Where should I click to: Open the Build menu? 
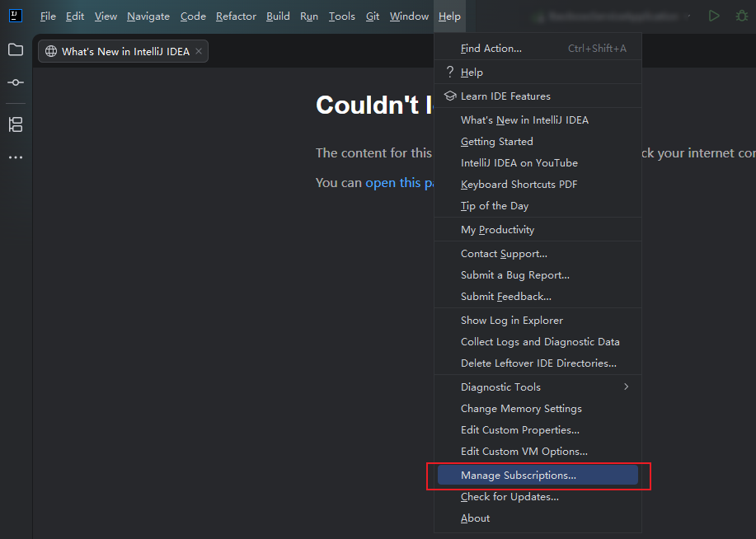pyautogui.click(x=278, y=16)
